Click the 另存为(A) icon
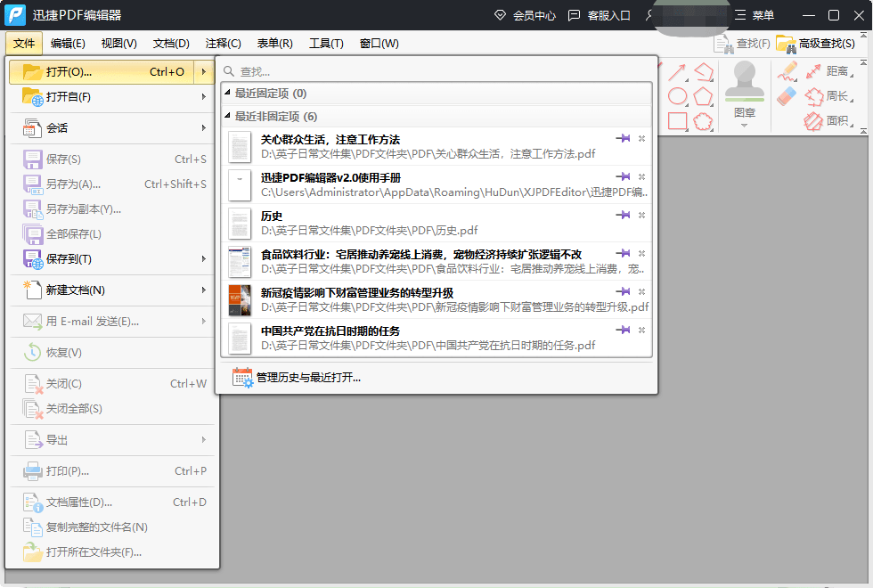Screen dimensions: 873x588 [32, 184]
